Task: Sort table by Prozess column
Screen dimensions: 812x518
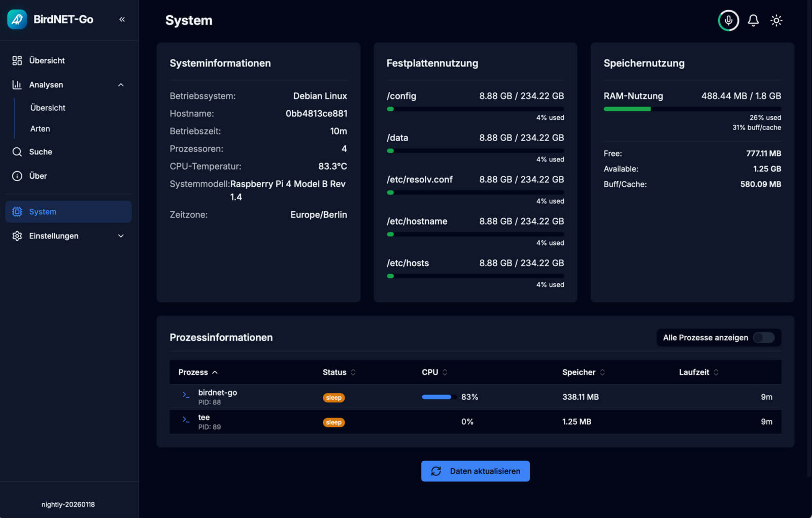Action: coord(198,372)
